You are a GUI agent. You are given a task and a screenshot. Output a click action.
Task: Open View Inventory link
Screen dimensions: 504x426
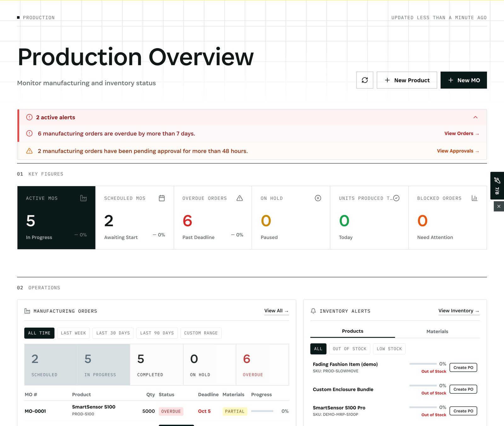459,311
